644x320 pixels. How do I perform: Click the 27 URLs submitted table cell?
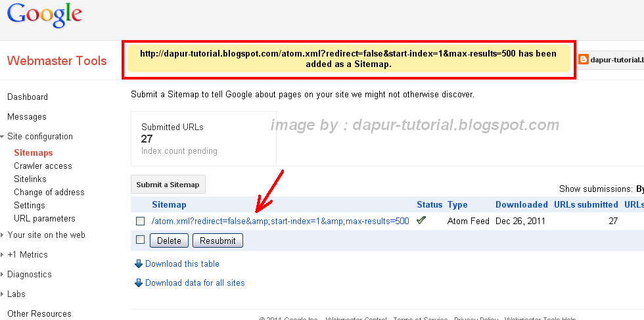click(613, 221)
